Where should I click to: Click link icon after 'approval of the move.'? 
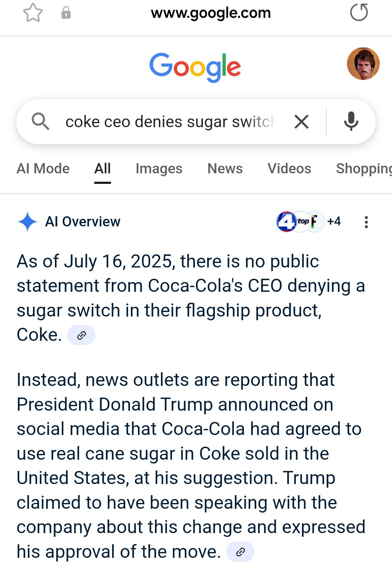coord(240,552)
